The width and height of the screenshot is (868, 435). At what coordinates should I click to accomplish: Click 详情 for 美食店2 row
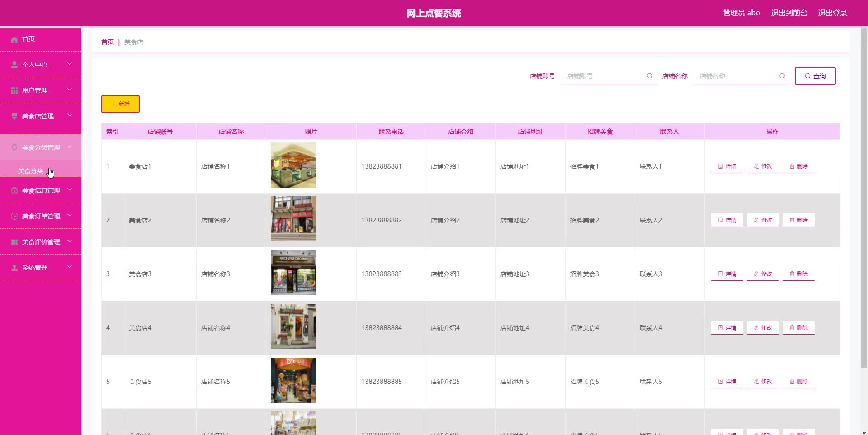click(x=727, y=220)
